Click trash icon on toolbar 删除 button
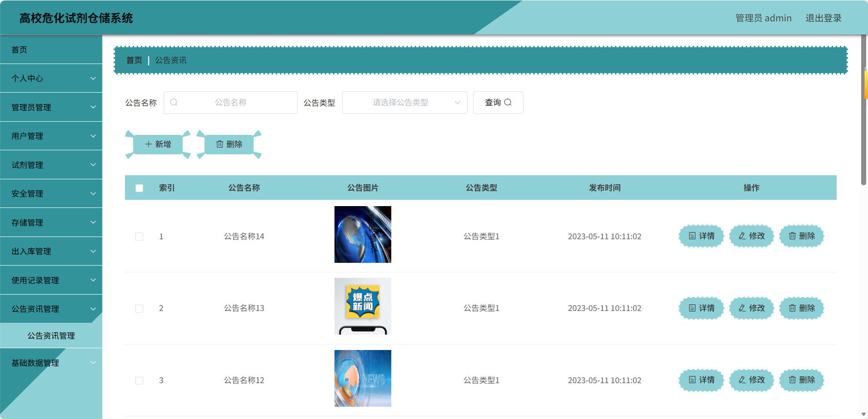 220,144
